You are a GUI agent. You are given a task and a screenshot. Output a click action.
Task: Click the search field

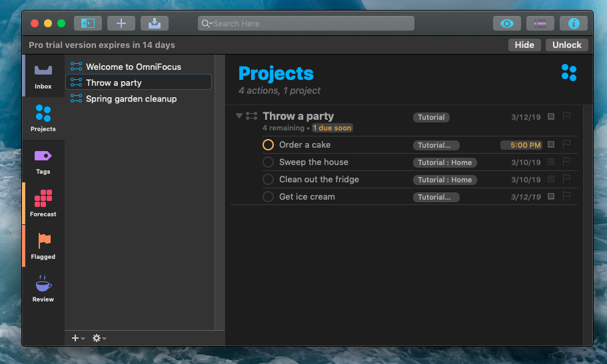(x=306, y=23)
